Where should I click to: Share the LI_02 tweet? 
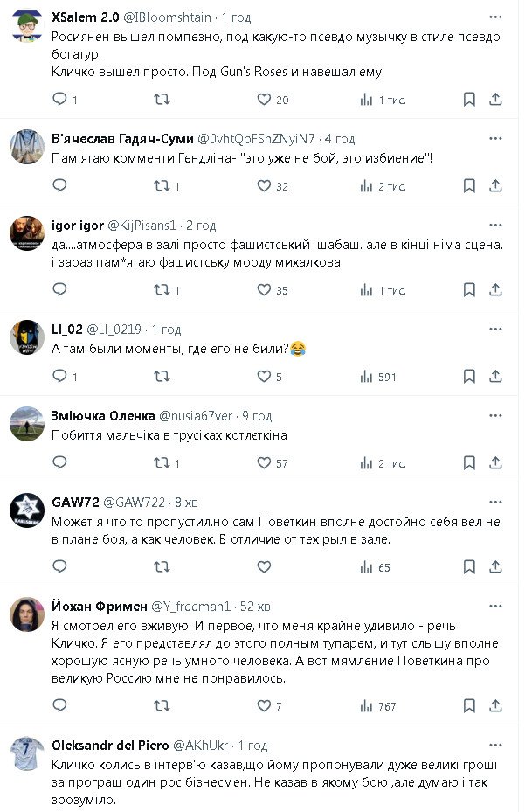tap(495, 377)
